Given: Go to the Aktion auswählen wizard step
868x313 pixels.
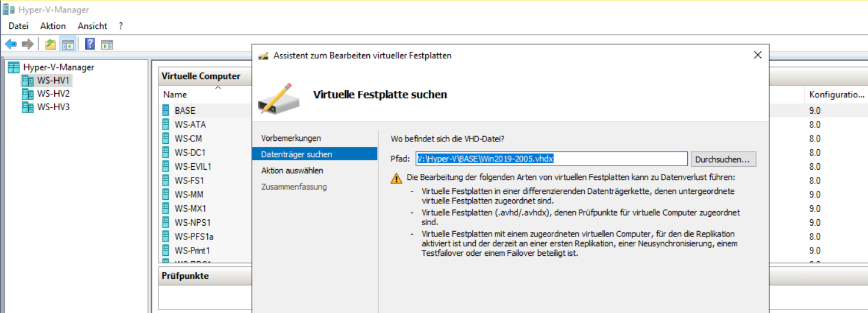Looking at the screenshot, I should click(x=292, y=170).
